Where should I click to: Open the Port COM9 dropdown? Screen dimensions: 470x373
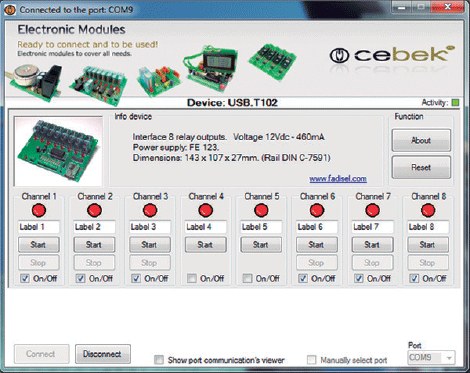[x=431, y=358]
